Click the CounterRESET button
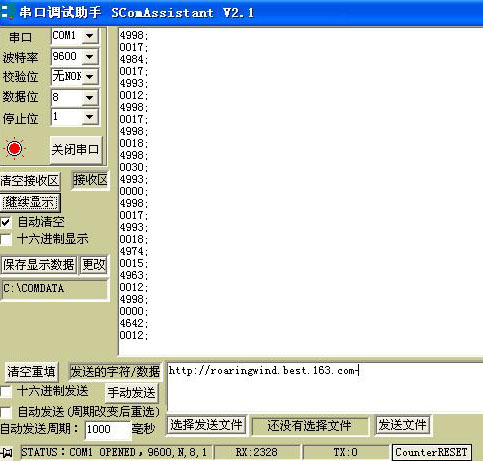Screen dimensions: 483x461 point(432,452)
